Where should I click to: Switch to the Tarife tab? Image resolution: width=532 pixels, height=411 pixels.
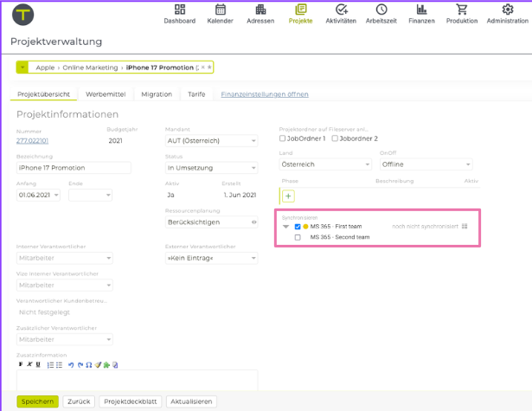(196, 94)
